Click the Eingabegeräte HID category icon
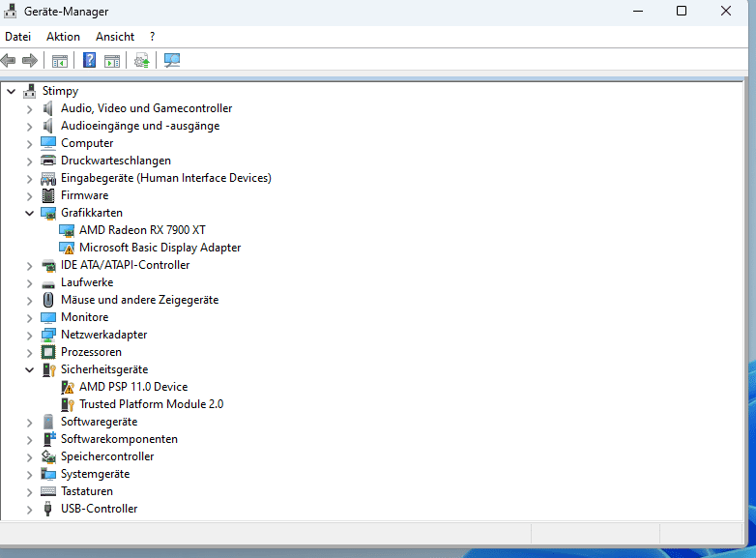 [48, 179]
